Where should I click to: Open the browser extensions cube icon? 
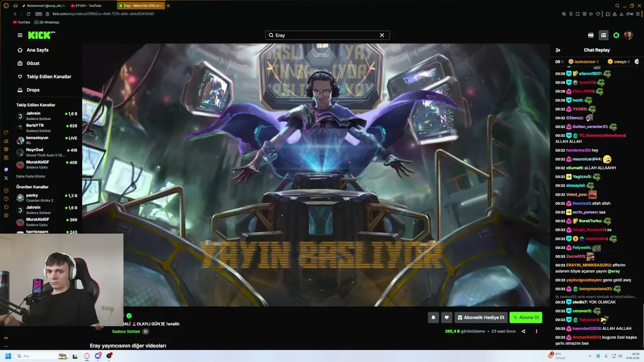[609, 14]
